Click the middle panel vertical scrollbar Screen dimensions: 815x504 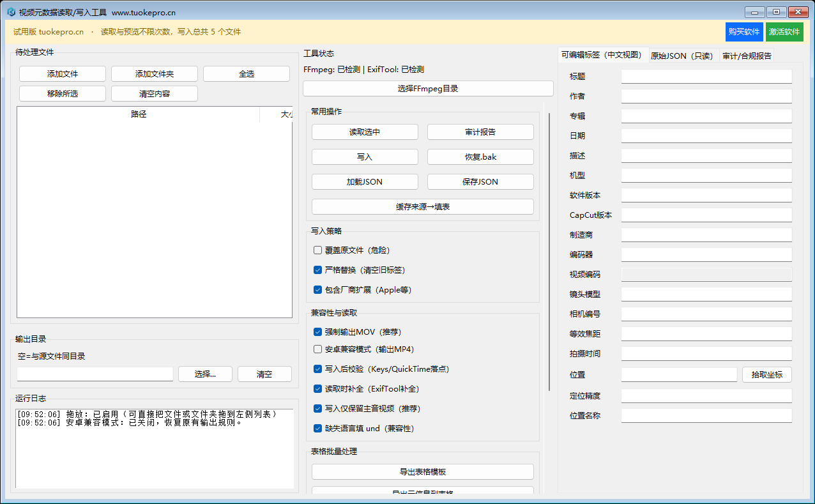click(549, 252)
